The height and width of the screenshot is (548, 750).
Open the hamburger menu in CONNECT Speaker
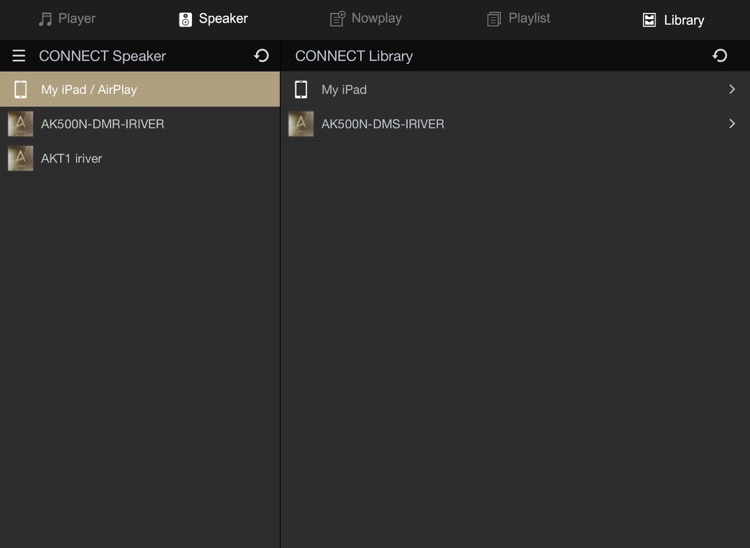19,55
